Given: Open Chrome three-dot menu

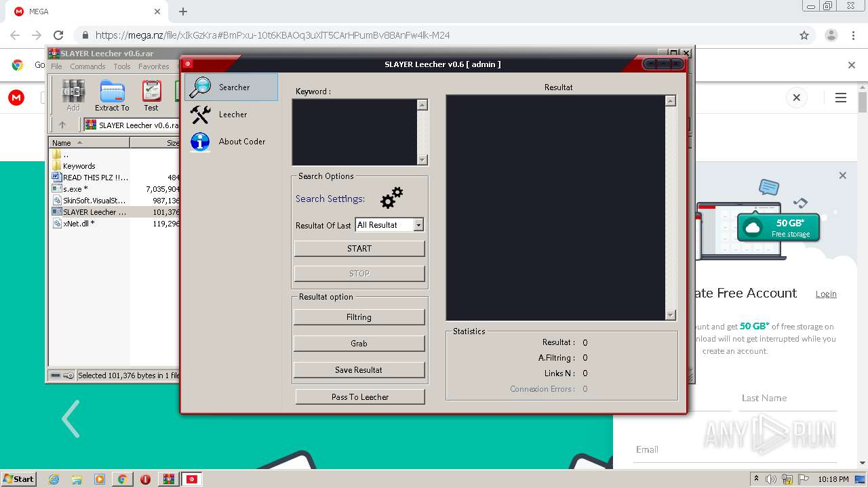Looking at the screenshot, I should (854, 35).
